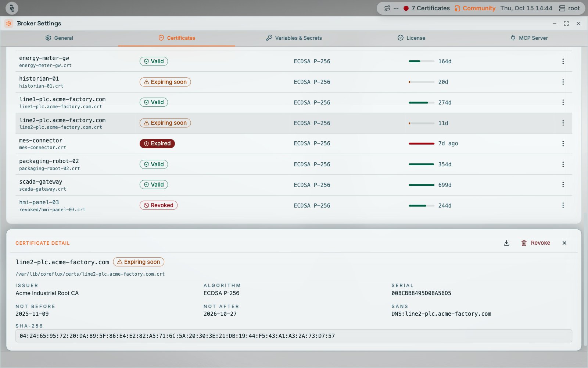Image resolution: width=588 pixels, height=368 pixels.
Task: Click the Revoked badge on hmi-panel-03
Action: pyautogui.click(x=158, y=205)
